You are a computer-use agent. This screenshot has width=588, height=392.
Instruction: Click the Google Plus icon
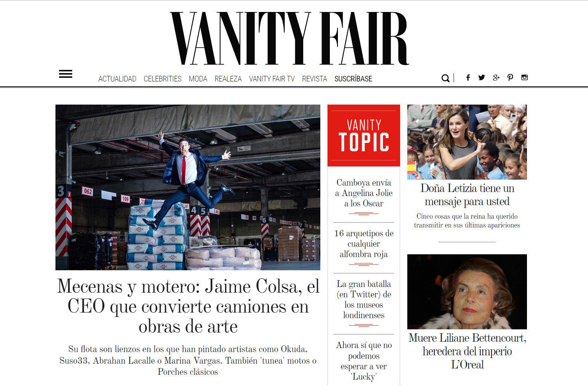pyautogui.click(x=496, y=77)
